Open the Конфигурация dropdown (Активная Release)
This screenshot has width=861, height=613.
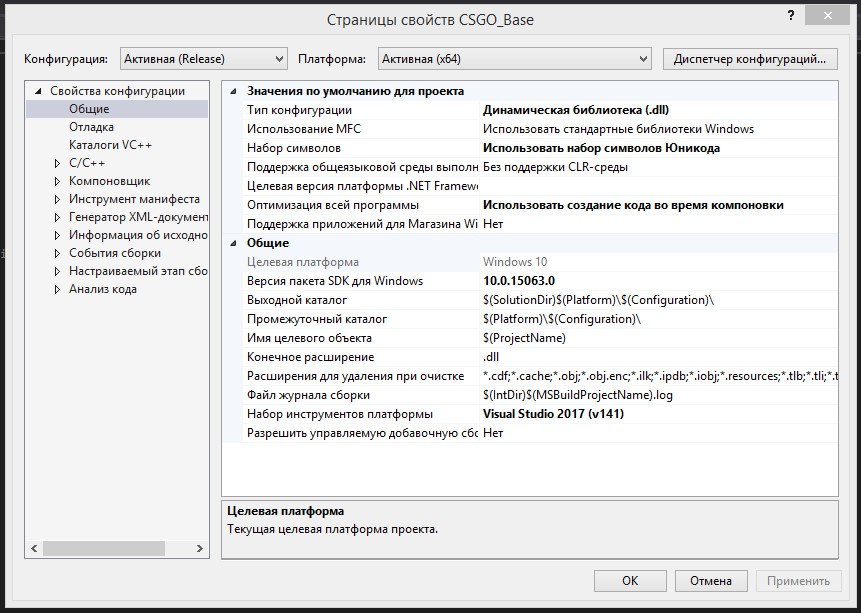[x=204, y=59]
